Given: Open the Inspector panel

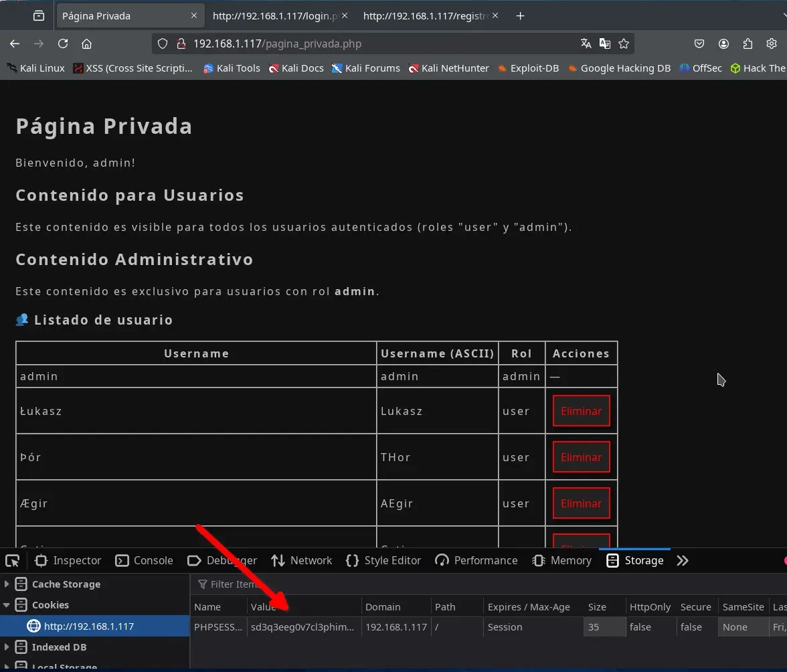Looking at the screenshot, I should point(68,561).
